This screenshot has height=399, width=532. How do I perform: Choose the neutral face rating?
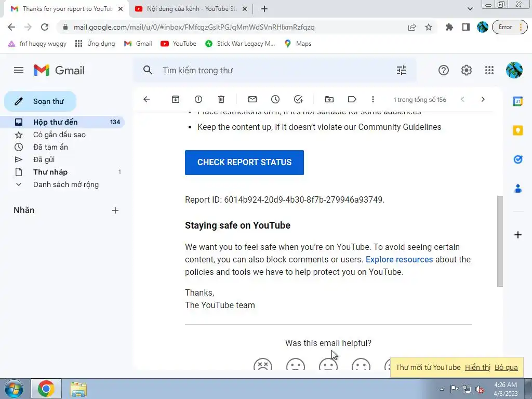pyautogui.click(x=328, y=364)
